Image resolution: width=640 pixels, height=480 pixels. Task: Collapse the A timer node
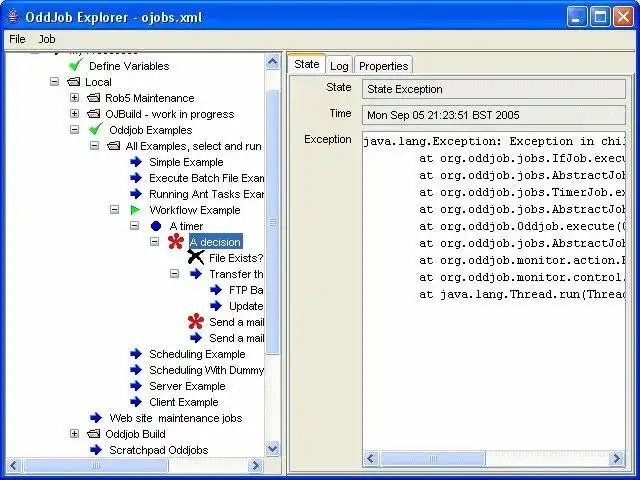coord(134,225)
